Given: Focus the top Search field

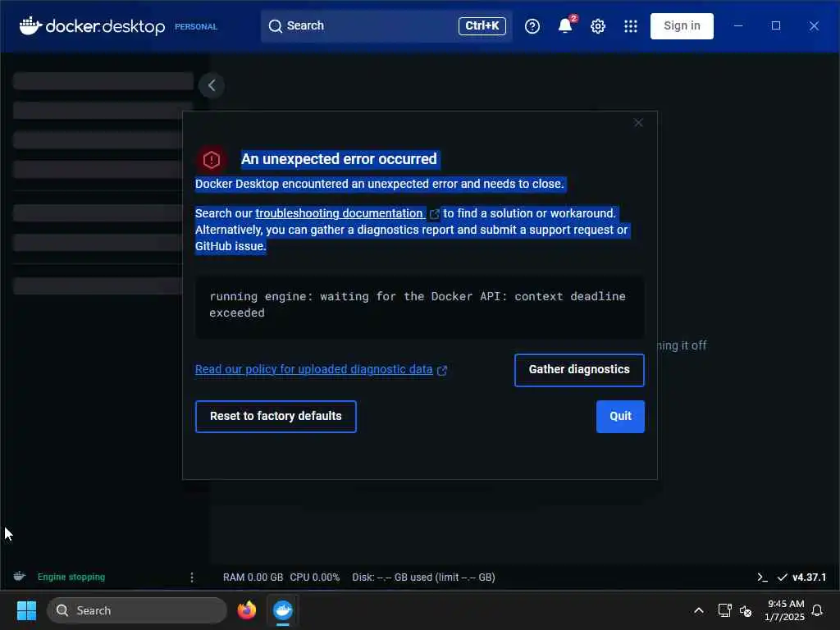Looking at the screenshot, I should click(386, 25).
